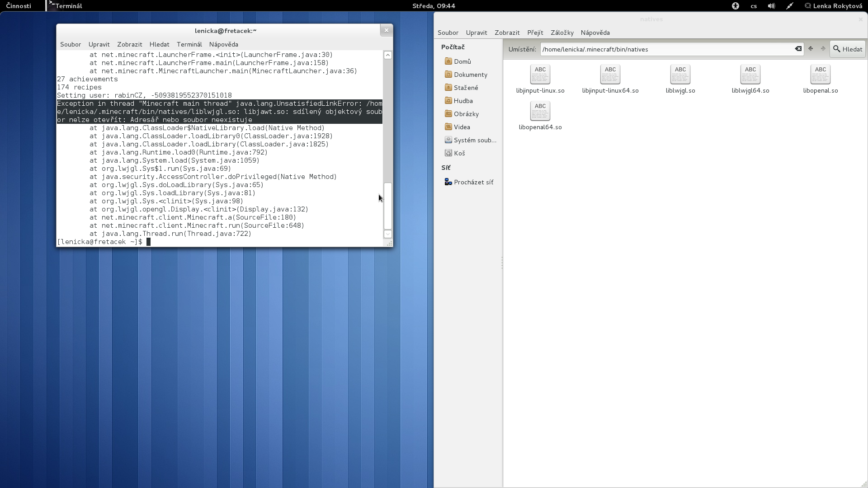Open Soubor menu in file manager
Screen dimensions: 868x488
click(x=448, y=33)
